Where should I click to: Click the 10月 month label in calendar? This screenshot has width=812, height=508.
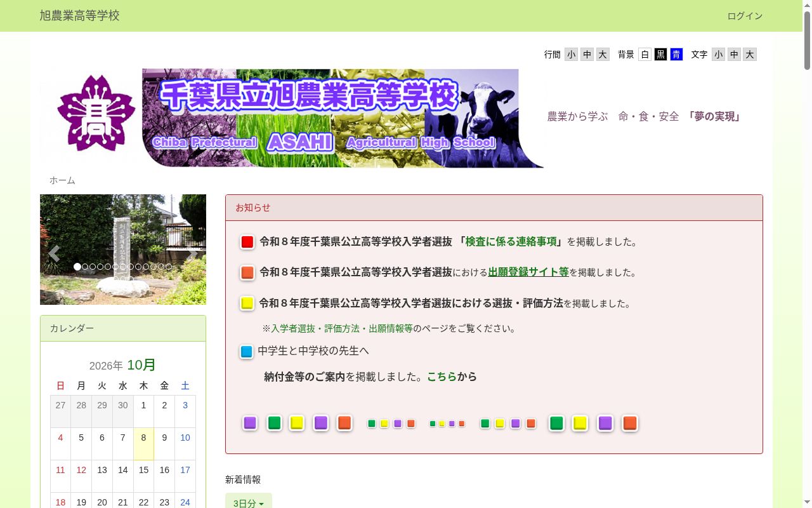click(x=141, y=365)
